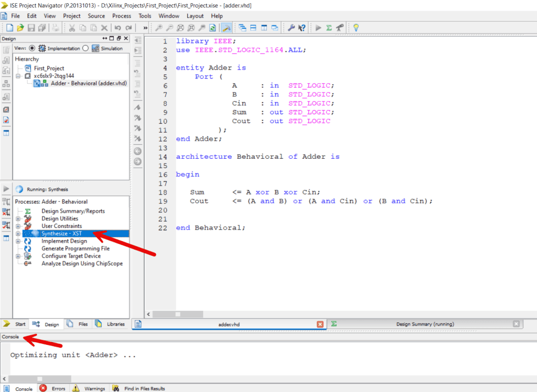Run the process using the green play icon
Image resolution: width=537 pixels, height=392 pixels.
tap(318, 28)
